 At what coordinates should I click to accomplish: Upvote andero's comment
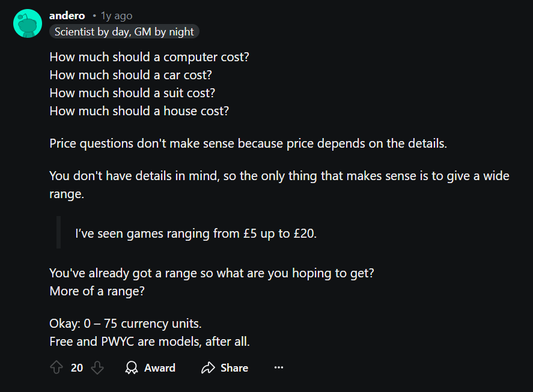click(56, 367)
